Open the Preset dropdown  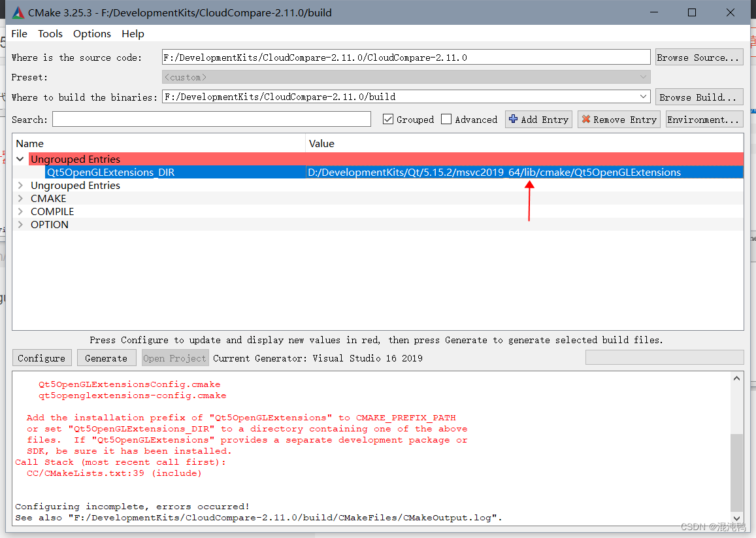click(x=406, y=77)
